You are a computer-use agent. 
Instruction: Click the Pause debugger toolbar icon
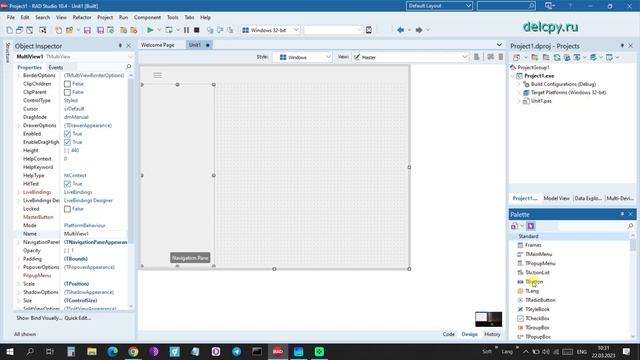click(186, 30)
